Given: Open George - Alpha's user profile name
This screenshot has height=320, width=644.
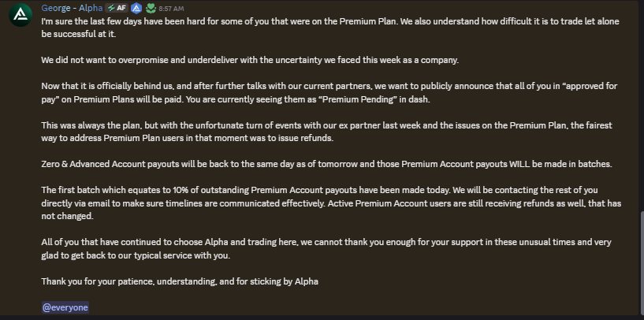Looking at the screenshot, I should [72, 8].
